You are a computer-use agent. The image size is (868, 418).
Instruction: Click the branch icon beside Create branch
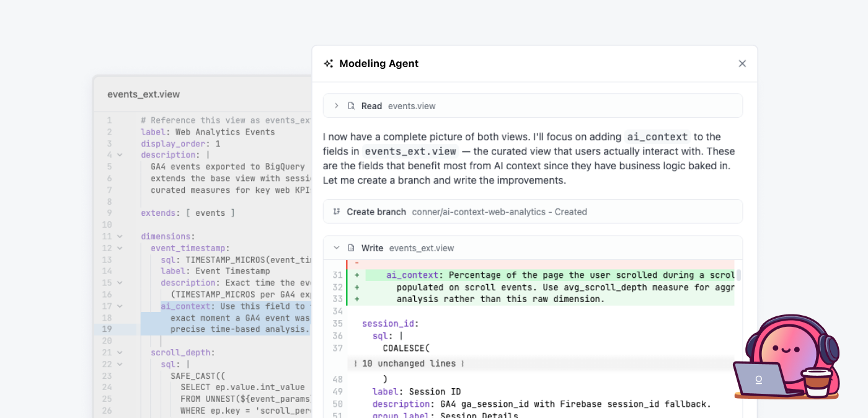click(337, 211)
